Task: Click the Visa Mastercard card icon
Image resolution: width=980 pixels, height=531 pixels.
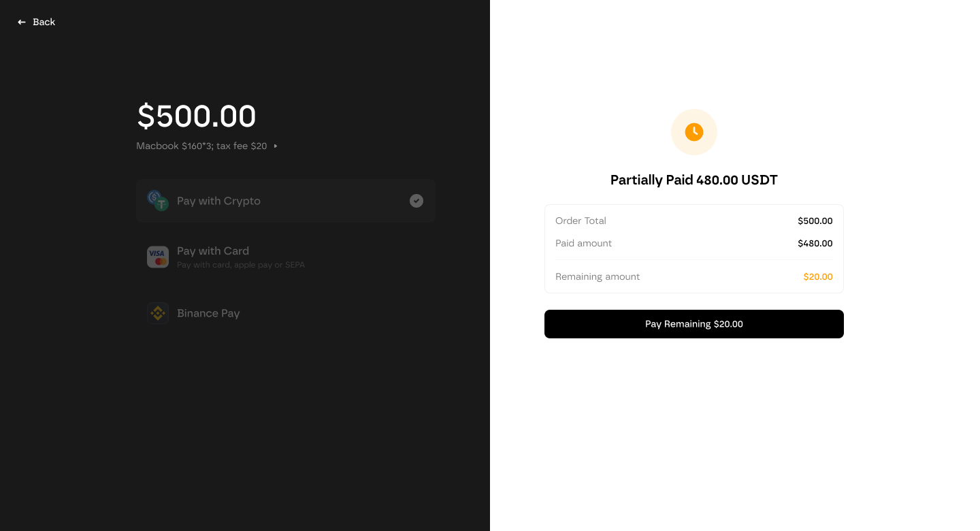Action: (158, 257)
